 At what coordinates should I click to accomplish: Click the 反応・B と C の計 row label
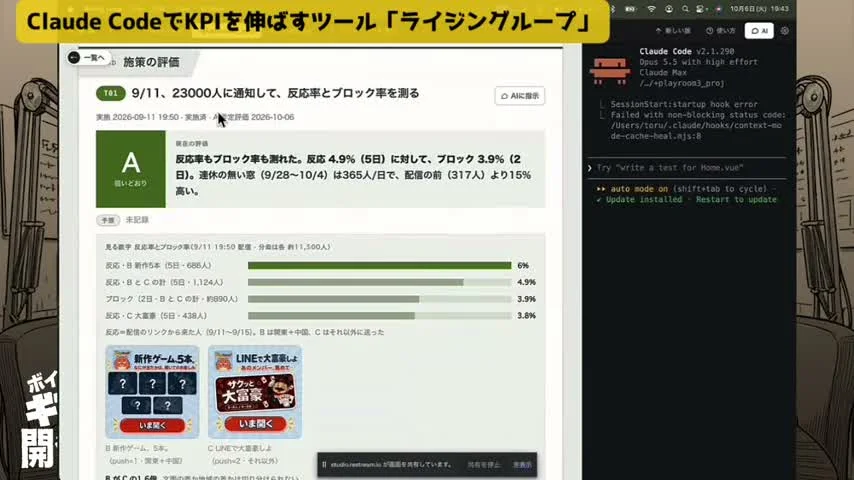coord(164,282)
